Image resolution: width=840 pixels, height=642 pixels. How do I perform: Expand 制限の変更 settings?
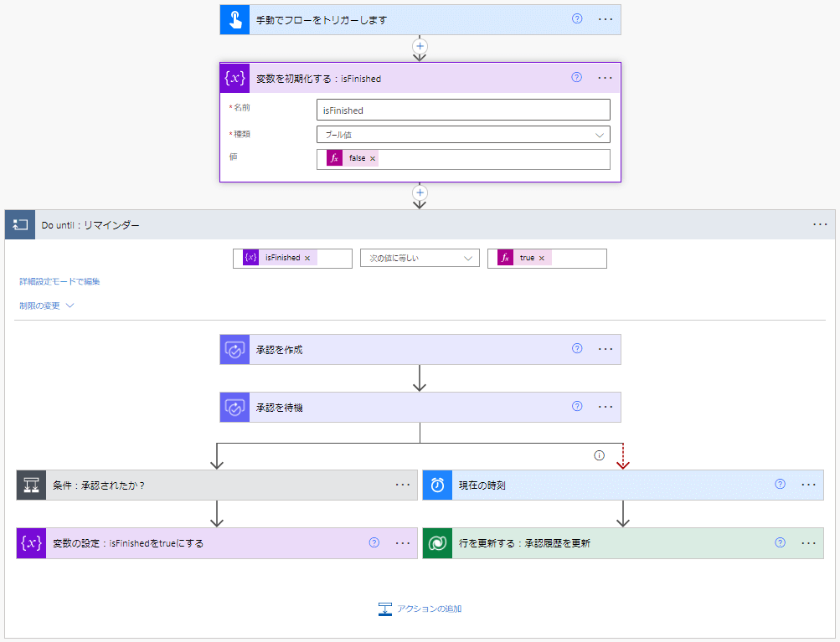47,306
